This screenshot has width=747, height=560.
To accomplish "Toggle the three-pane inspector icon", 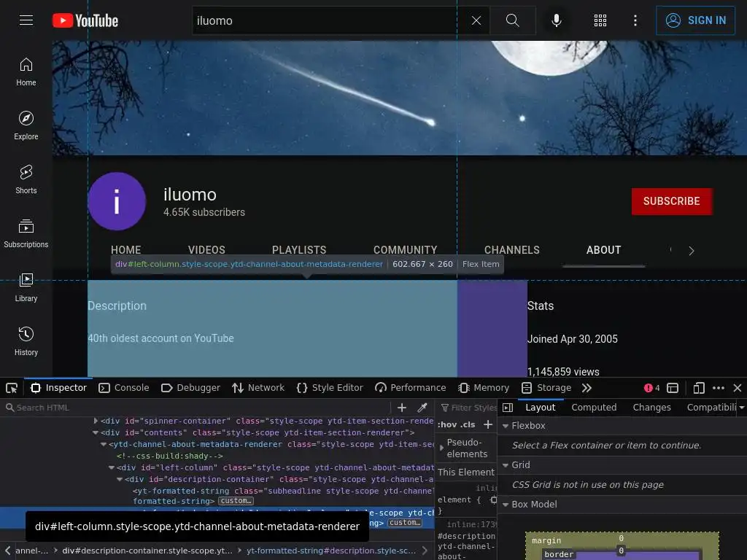I will click(x=508, y=408).
